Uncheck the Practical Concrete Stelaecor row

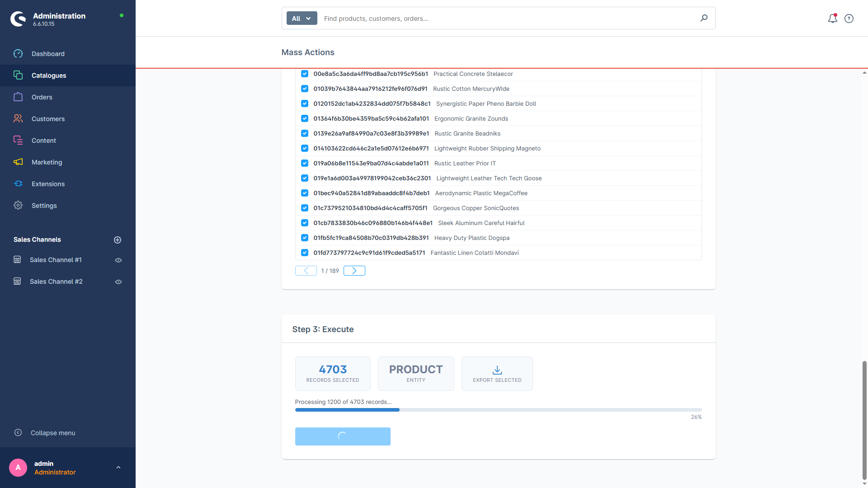pyautogui.click(x=305, y=74)
